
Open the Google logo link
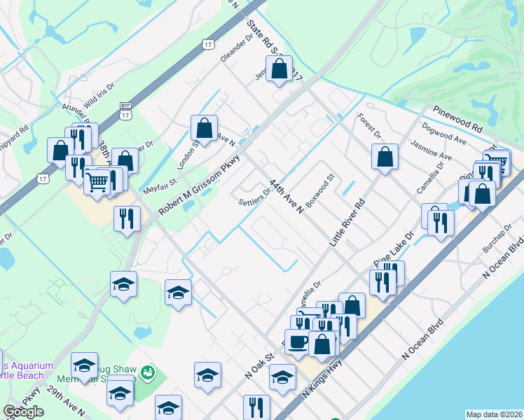click(x=23, y=412)
